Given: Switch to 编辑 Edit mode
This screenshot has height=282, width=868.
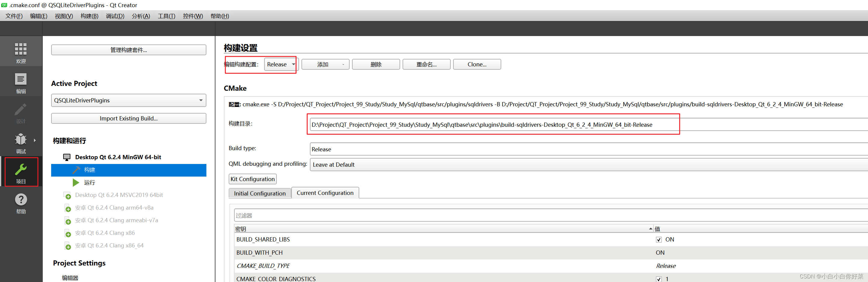Looking at the screenshot, I should (x=20, y=81).
